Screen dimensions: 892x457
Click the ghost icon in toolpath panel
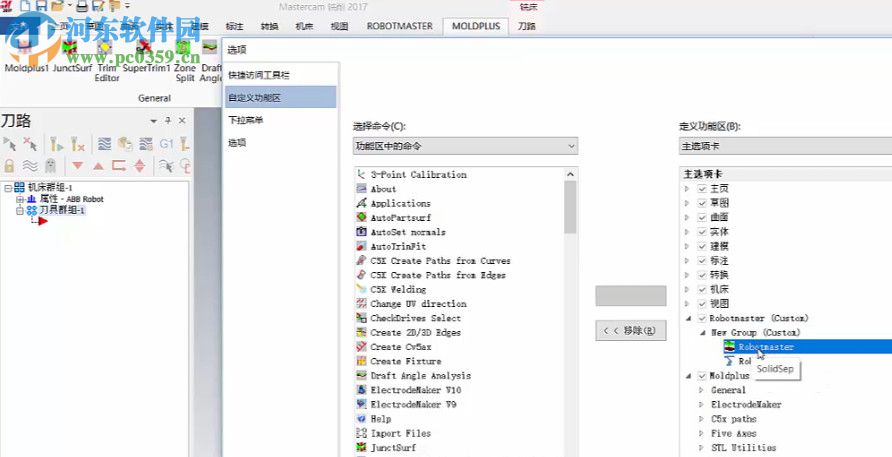51,166
